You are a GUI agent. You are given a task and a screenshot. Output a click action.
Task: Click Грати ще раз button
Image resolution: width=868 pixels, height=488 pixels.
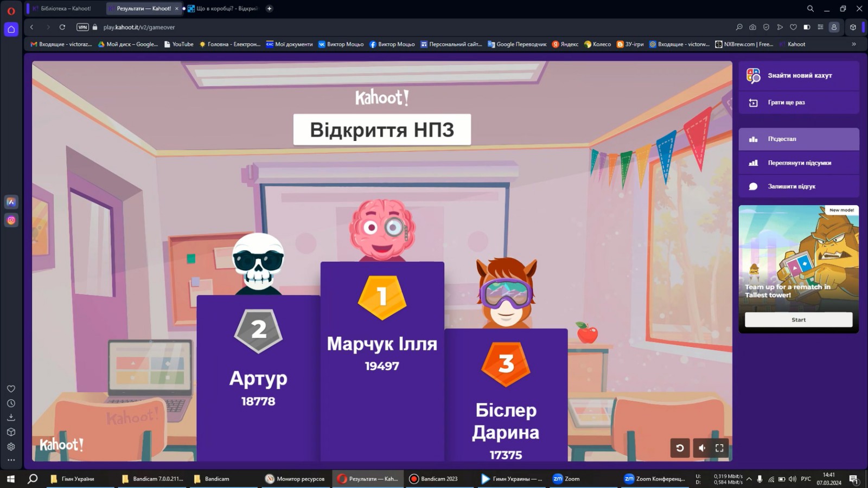click(x=799, y=102)
